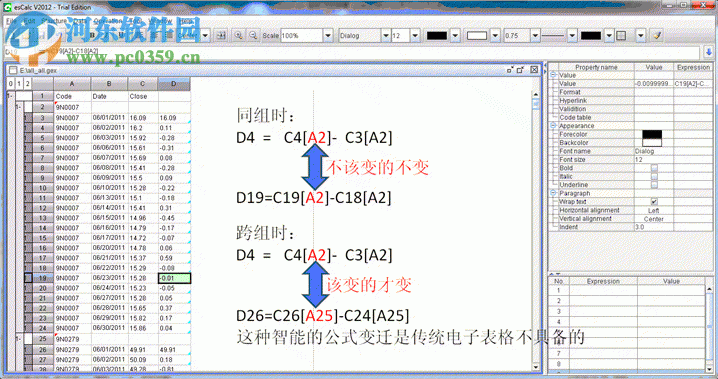This screenshot has width=718, height=379.
Task: Uncheck the Wrap text checkbox
Action: tap(654, 202)
